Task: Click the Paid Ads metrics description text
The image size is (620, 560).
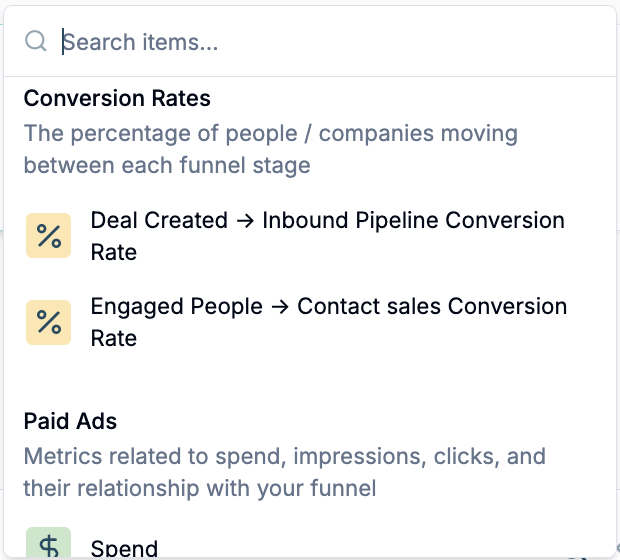Action: (x=285, y=472)
